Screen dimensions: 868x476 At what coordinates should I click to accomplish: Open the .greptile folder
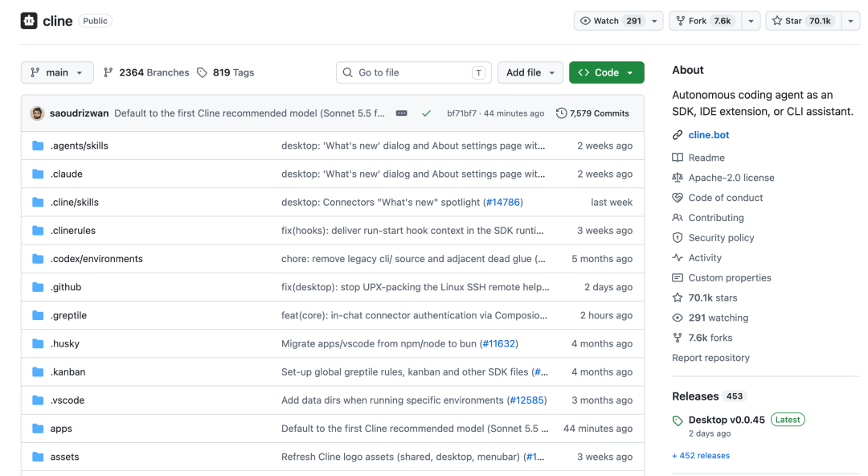[x=68, y=315]
